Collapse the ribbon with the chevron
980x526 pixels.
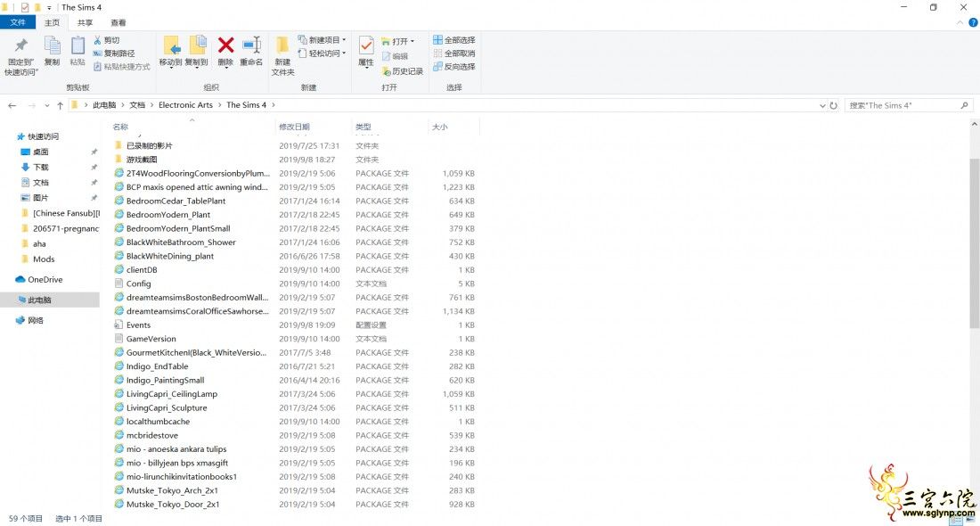click(960, 22)
